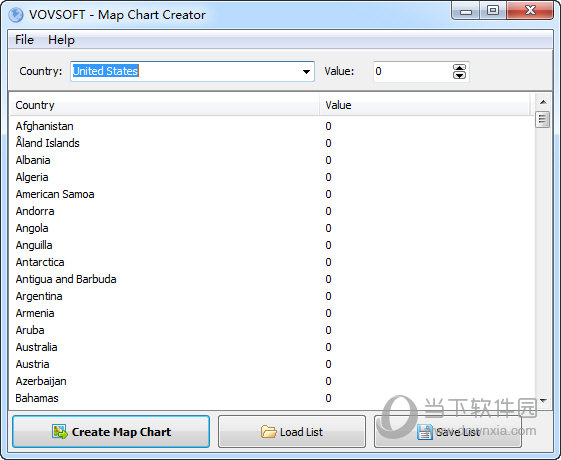Click the Load List button
The width and height of the screenshot is (561, 460).
tap(292, 432)
